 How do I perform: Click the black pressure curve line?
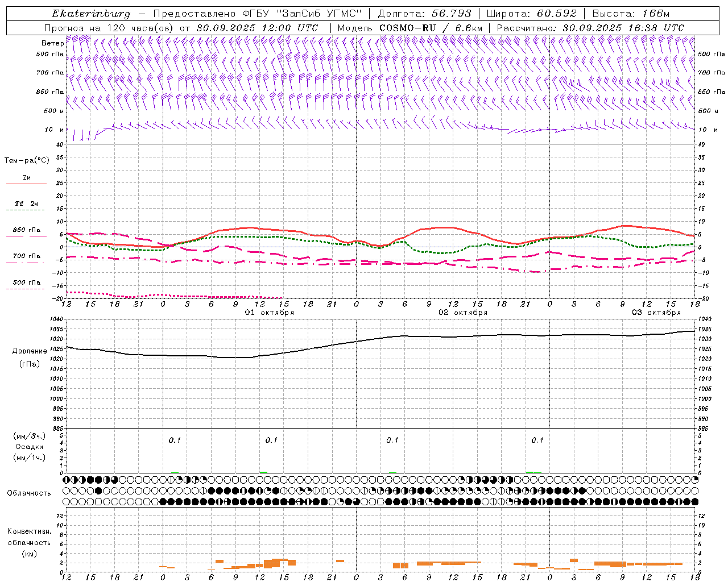[x=381, y=339]
